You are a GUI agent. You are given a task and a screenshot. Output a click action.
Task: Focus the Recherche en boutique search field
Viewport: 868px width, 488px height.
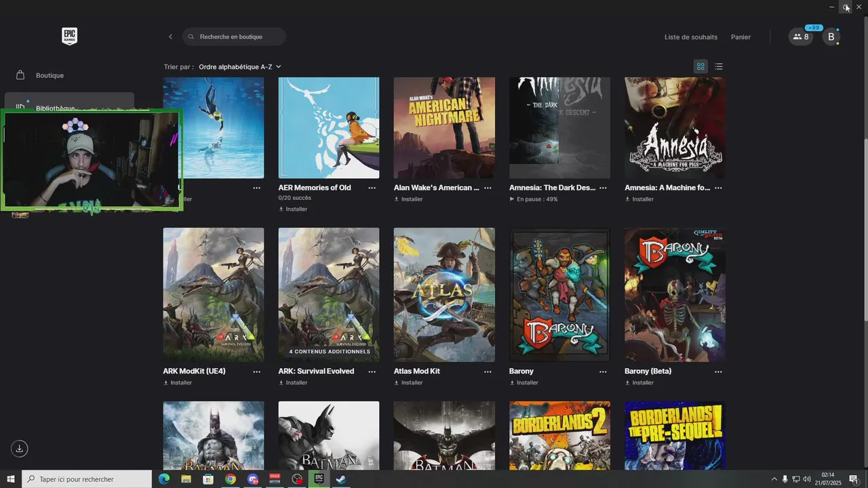click(234, 37)
